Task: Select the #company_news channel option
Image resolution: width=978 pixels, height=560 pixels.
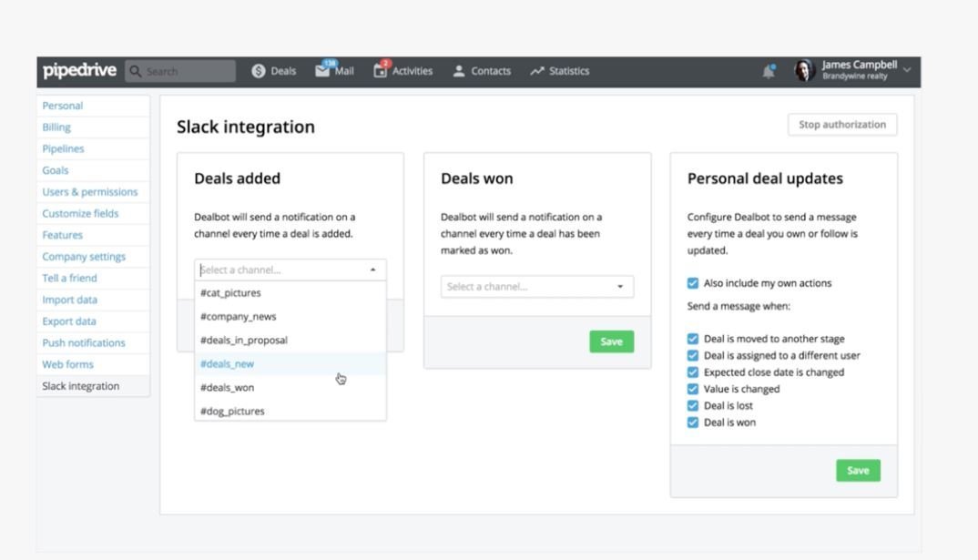Action: click(x=290, y=317)
